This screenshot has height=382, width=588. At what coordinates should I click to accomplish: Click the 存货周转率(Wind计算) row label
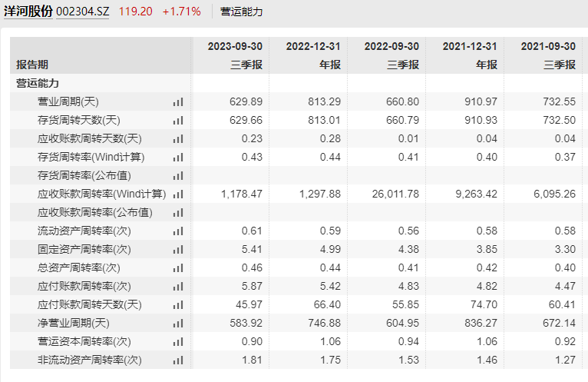coord(91,157)
